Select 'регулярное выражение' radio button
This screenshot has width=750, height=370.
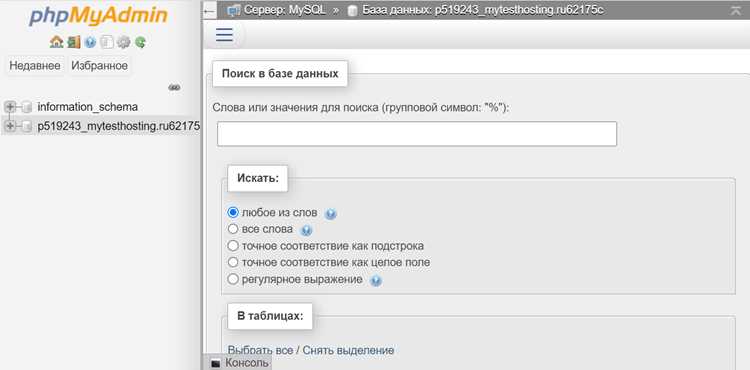[233, 279]
